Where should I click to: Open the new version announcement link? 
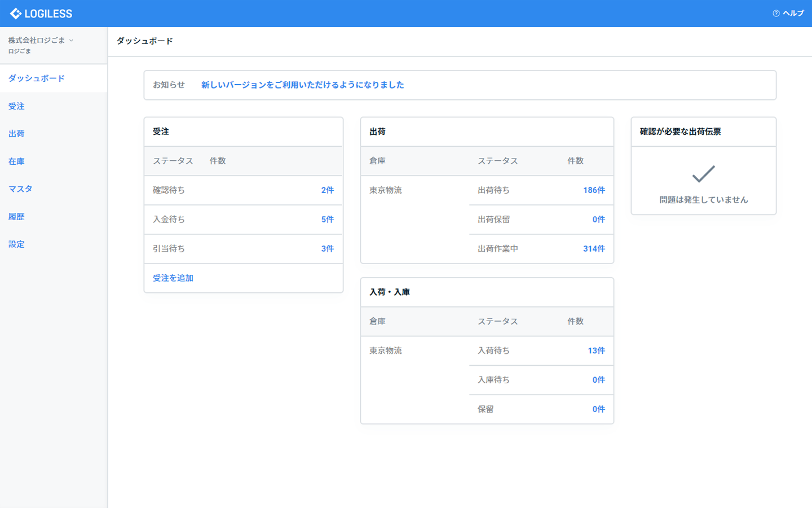pos(302,85)
